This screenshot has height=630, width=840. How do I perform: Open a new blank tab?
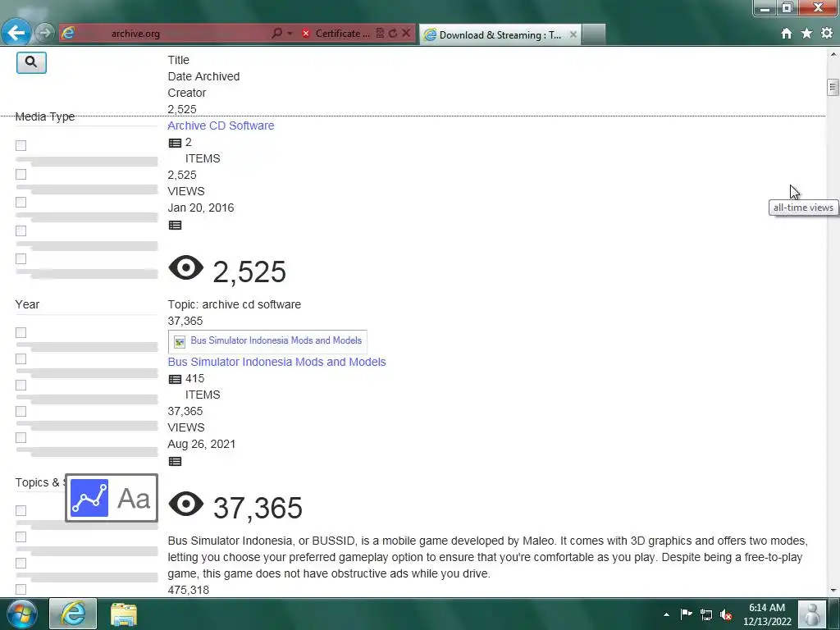[x=594, y=34]
